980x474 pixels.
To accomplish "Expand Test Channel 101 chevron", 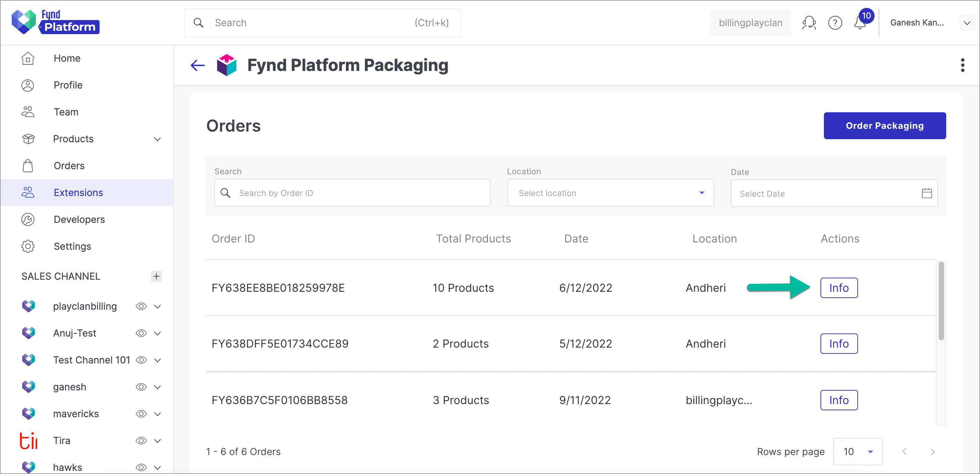I will [157, 360].
